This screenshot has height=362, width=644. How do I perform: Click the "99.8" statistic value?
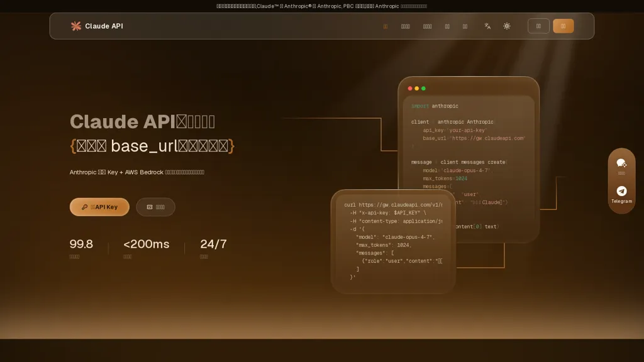[x=81, y=244]
